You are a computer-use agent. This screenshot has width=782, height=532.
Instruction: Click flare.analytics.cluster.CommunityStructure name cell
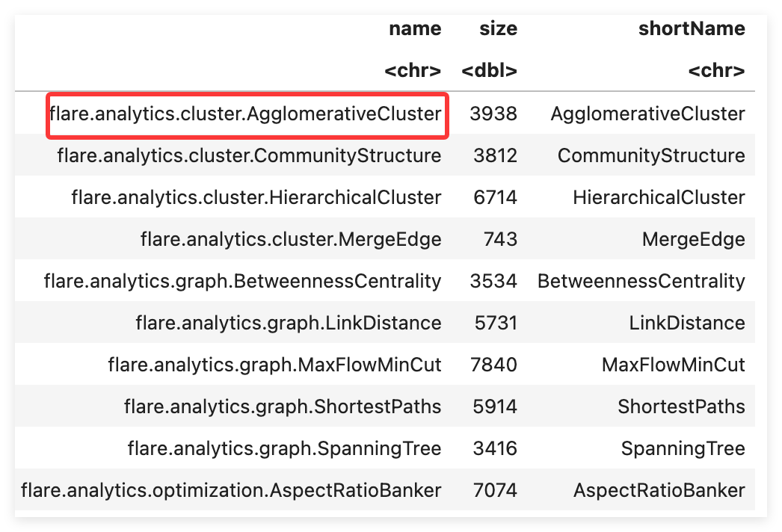pos(249,155)
